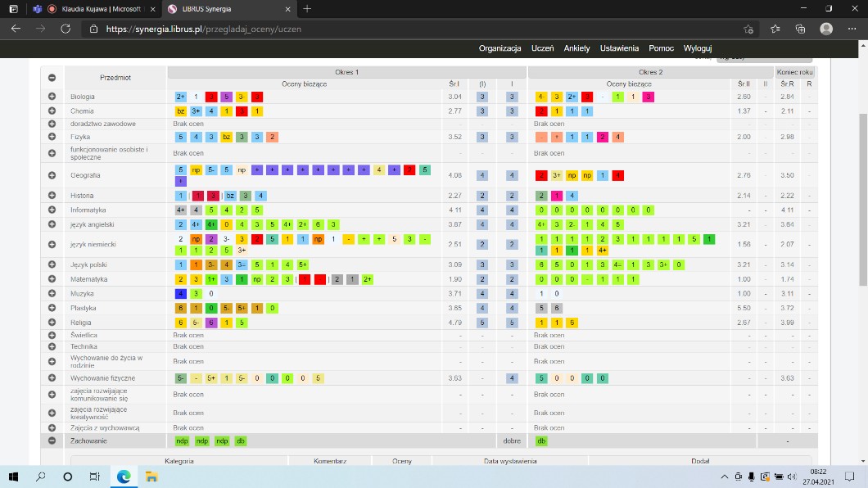
Task: Go back to the previous page
Action: 16,29
